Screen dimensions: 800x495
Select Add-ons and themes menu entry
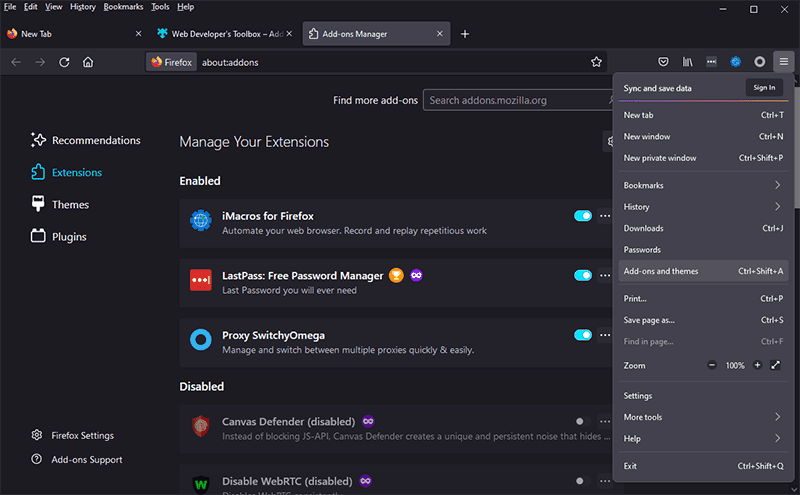click(703, 271)
